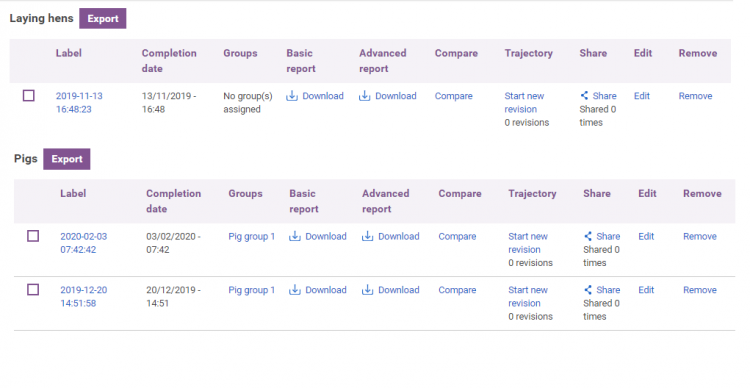The height and width of the screenshot is (388, 750).
Task: Remove the Laying hens 2019-11-13 assessment
Action: tap(695, 96)
